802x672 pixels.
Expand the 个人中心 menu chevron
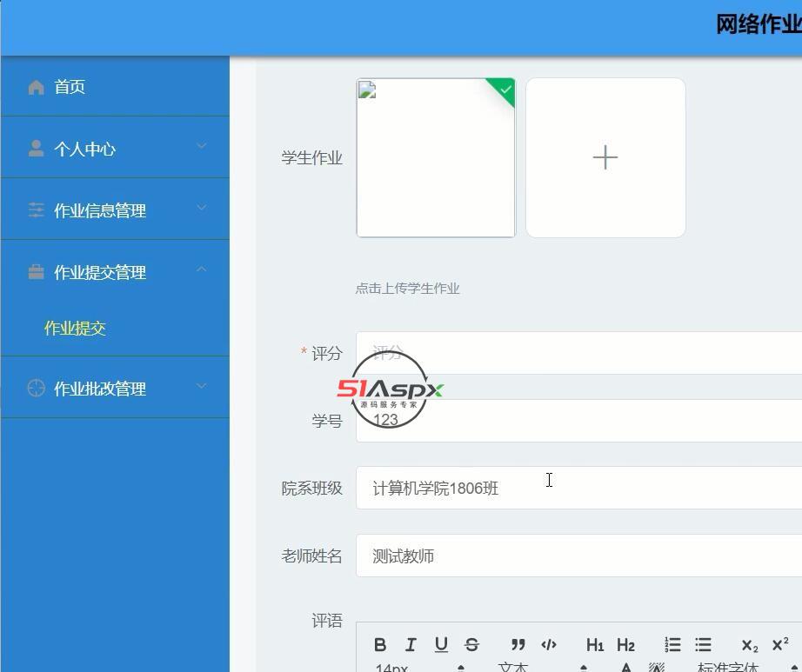[202, 146]
